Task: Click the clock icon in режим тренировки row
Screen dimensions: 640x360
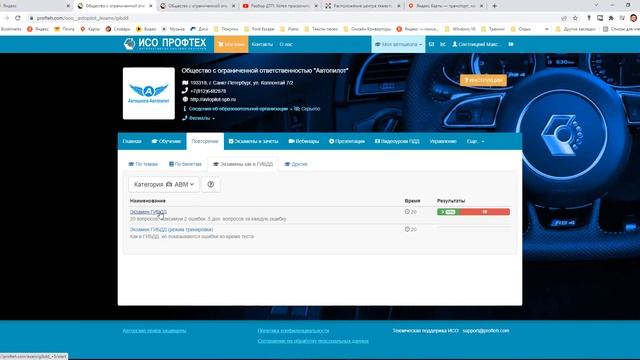Action: coord(407,229)
